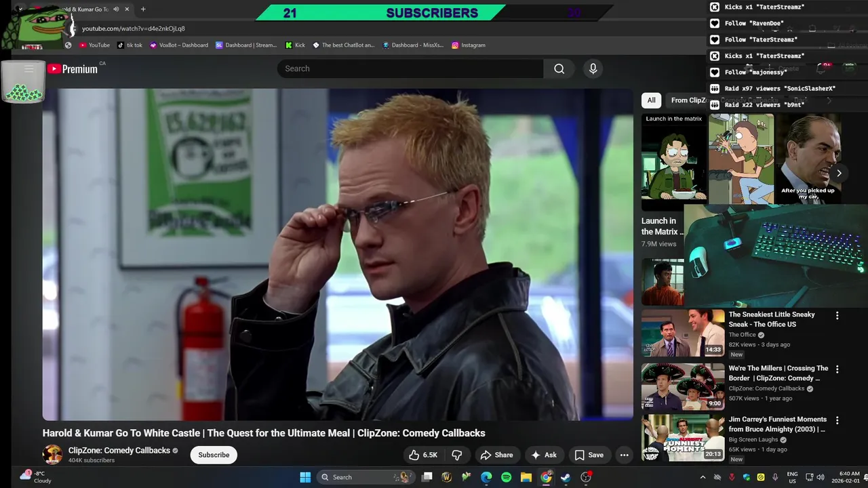Image resolution: width=868 pixels, height=488 pixels.
Task: Open the red-dot app on the taskbar
Action: 586,477
